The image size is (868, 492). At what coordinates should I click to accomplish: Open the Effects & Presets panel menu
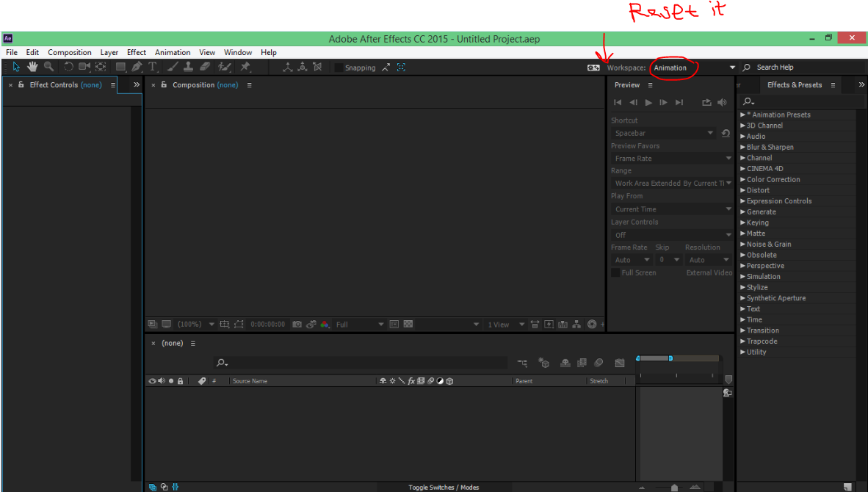click(833, 85)
